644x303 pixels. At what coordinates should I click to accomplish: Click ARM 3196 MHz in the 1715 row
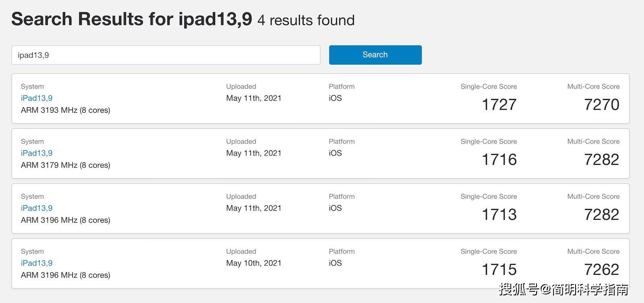[x=66, y=275]
